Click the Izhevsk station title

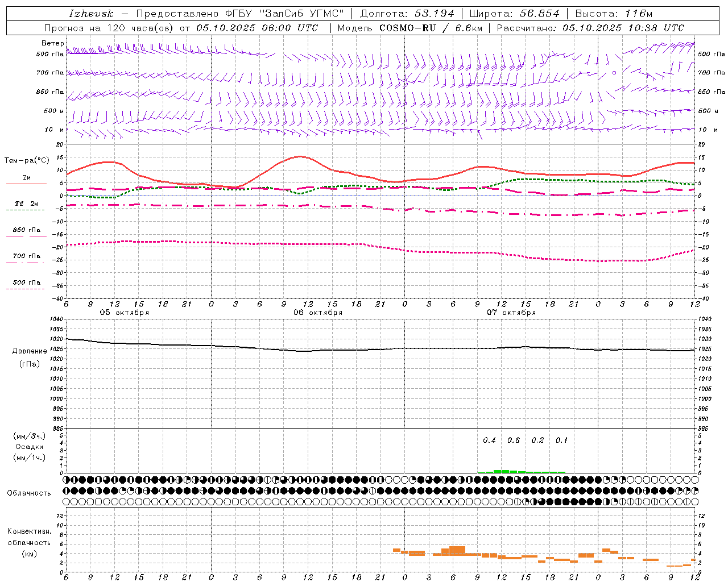tap(91, 14)
